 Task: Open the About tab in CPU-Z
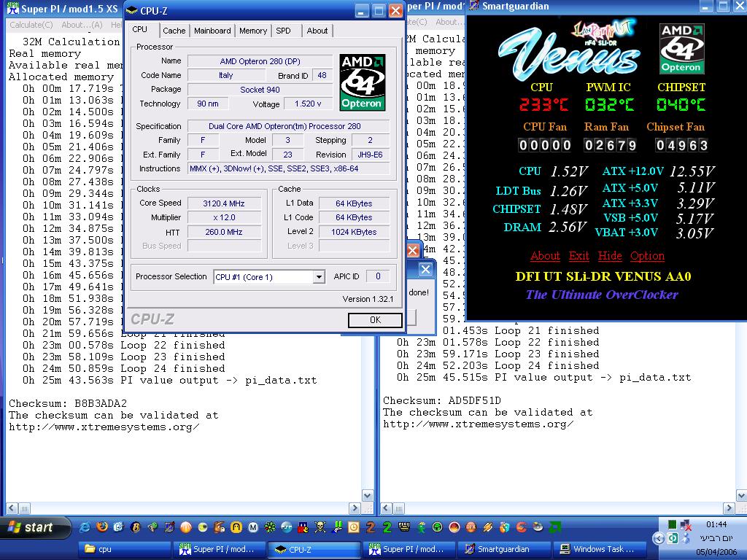[317, 31]
